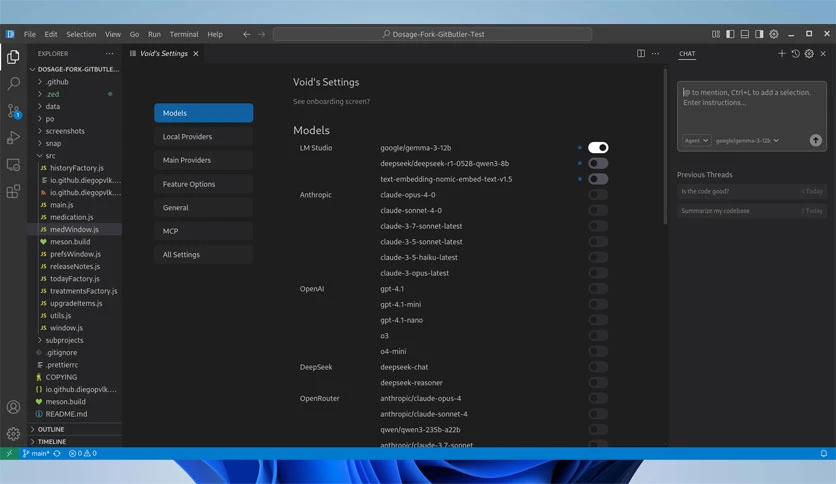Click the notifications bell in status bar
836x484 pixels.
[x=824, y=453]
